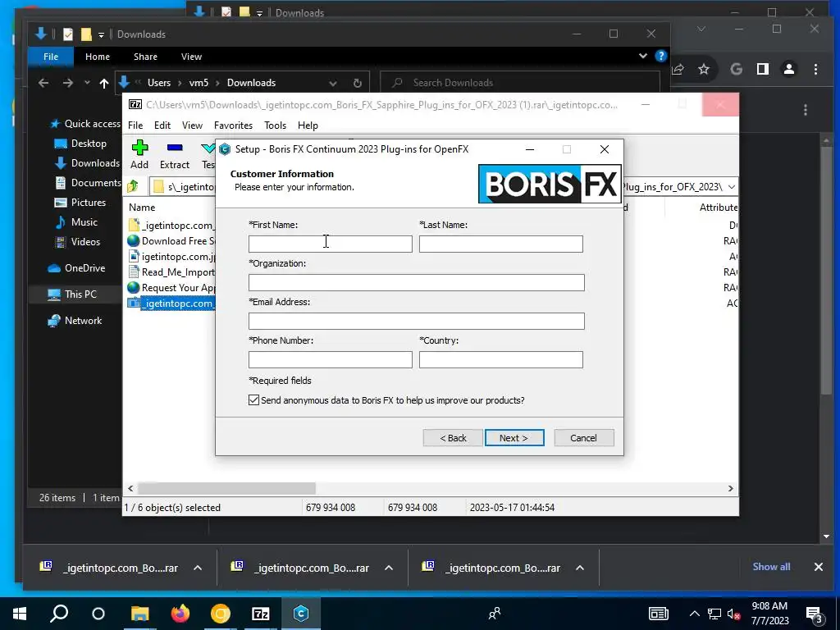Viewport: 840px width, 630px height.
Task: Click the First Name input field
Action: 330,244
